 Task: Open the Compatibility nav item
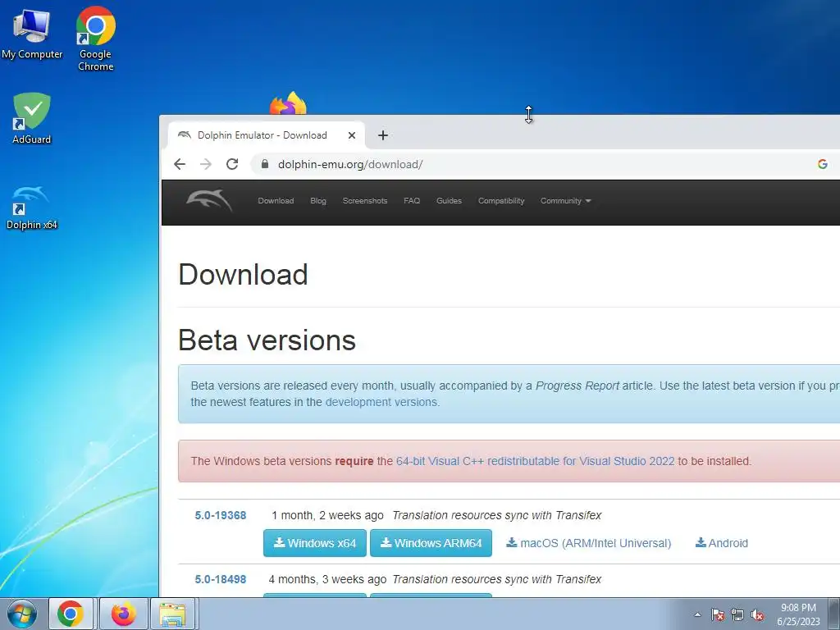(x=501, y=201)
